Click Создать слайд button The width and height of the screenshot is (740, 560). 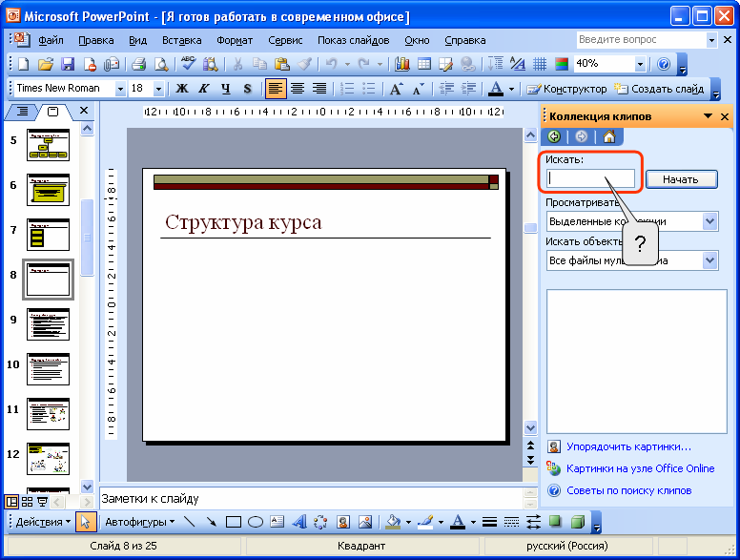659,89
